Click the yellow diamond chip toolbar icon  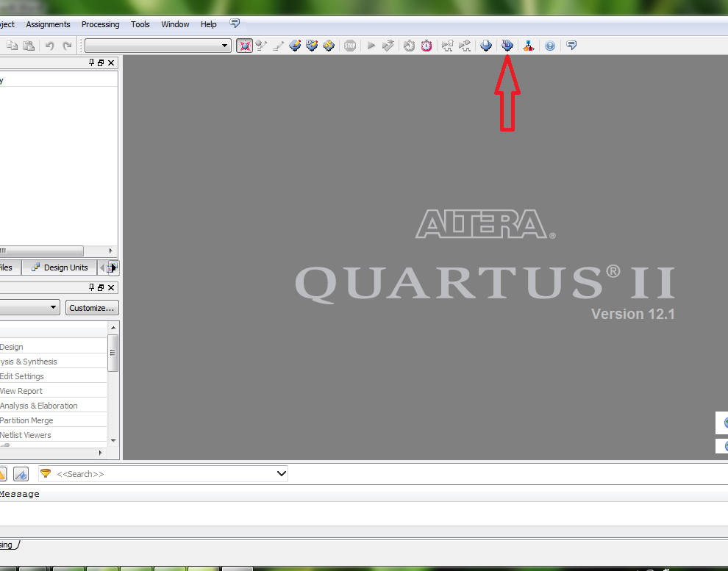(x=329, y=46)
